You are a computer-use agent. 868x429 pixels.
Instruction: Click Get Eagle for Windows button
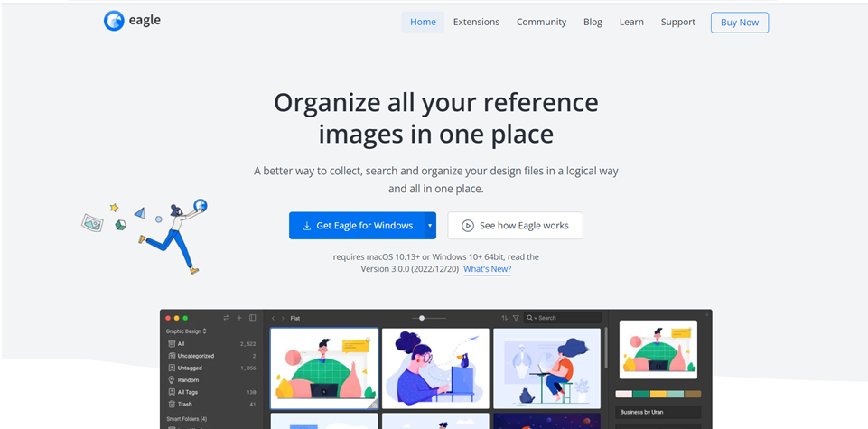(x=357, y=226)
